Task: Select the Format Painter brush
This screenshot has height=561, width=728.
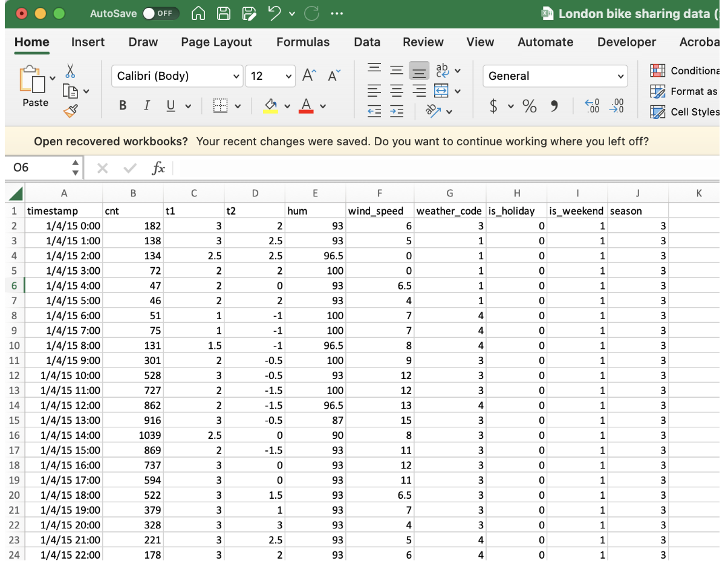Action: click(x=70, y=111)
